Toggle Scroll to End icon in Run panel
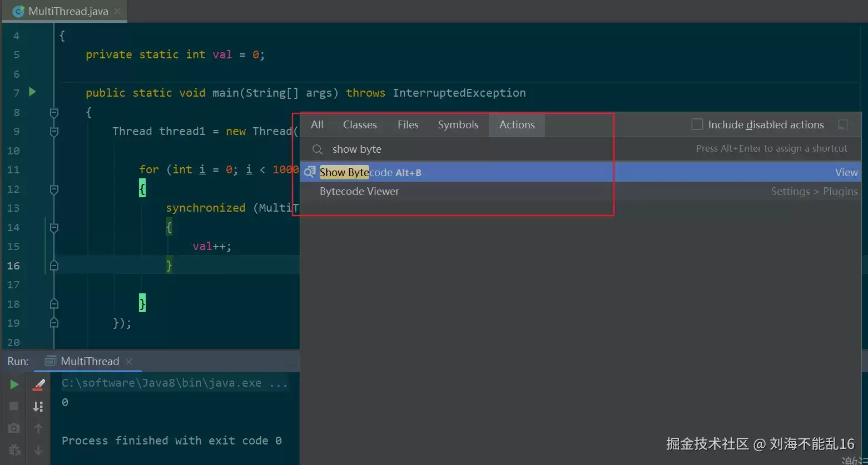 coord(38,406)
